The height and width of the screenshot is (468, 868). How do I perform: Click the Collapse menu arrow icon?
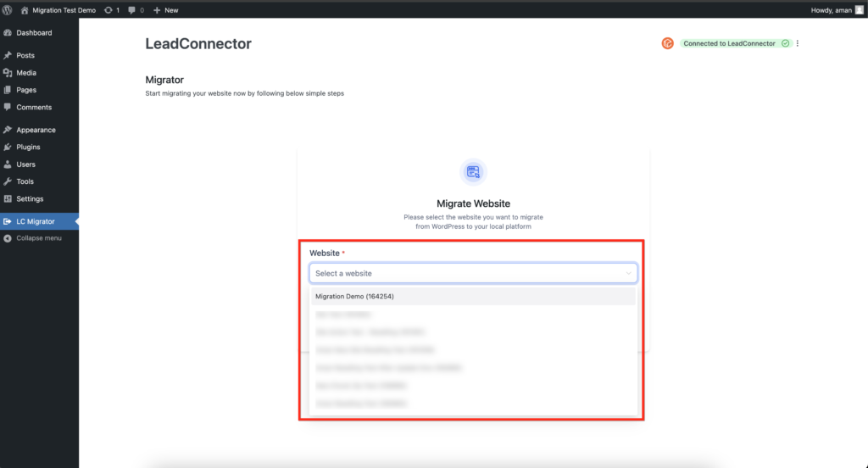(7, 238)
